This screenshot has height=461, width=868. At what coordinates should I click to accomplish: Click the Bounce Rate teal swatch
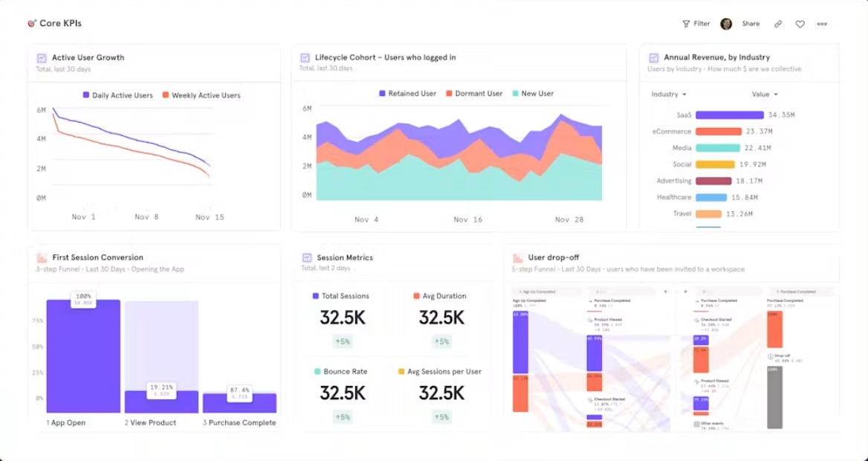tap(317, 372)
